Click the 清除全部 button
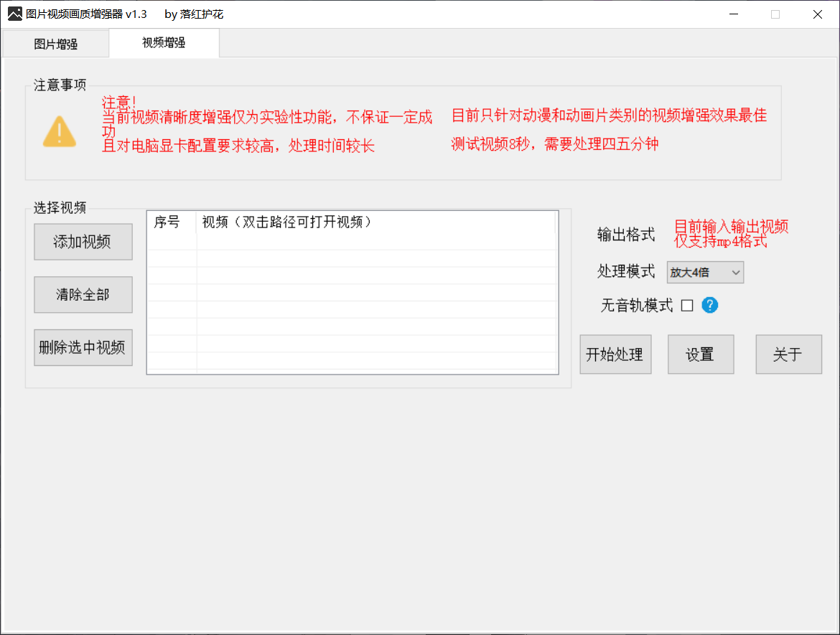 point(83,294)
